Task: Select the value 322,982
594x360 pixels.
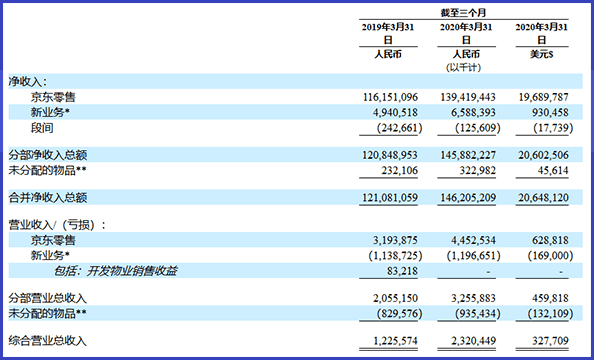Action: coord(478,171)
